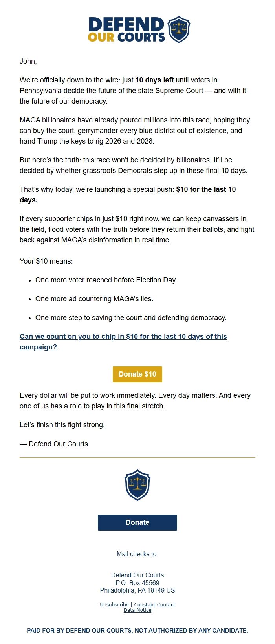View the Data Notice page
This screenshot has height=644, width=275.
pyautogui.click(x=137, y=610)
